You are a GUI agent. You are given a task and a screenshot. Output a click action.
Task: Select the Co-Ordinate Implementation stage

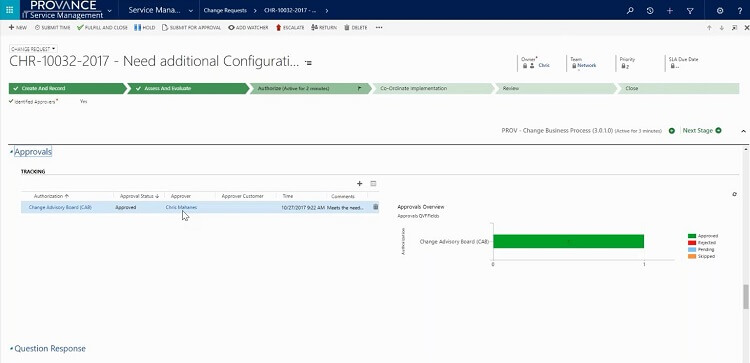433,88
